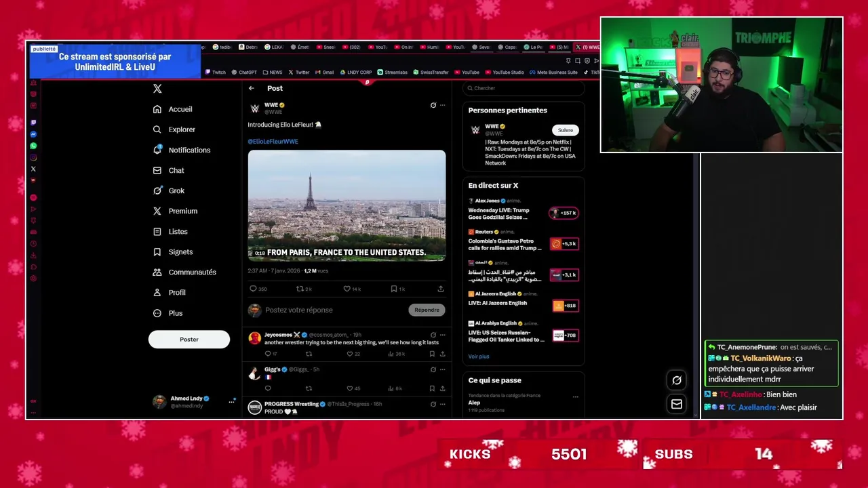The image size is (868, 488).
Task: Open Profil page
Action: click(x=170, y=292)
